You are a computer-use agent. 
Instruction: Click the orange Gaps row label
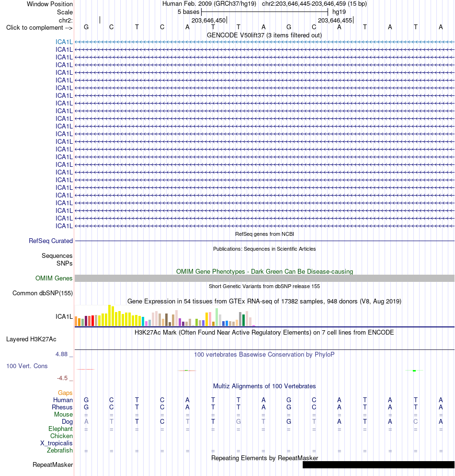coord(65,393)
